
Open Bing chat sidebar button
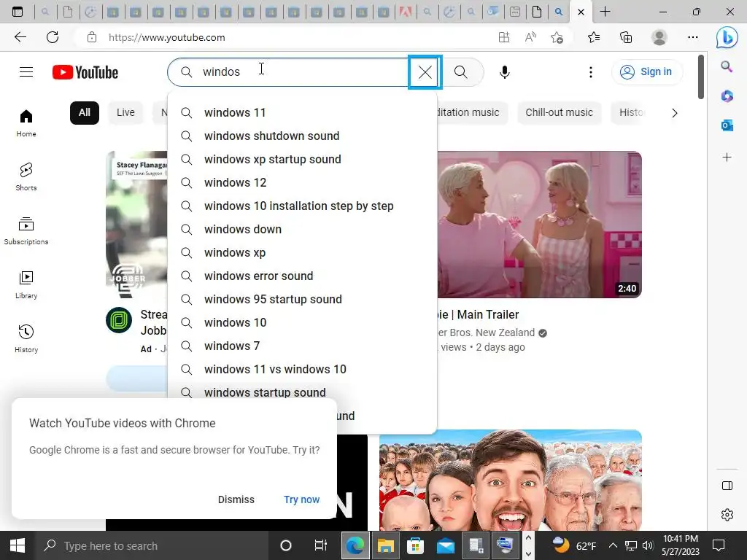click(x=727, y=37)
